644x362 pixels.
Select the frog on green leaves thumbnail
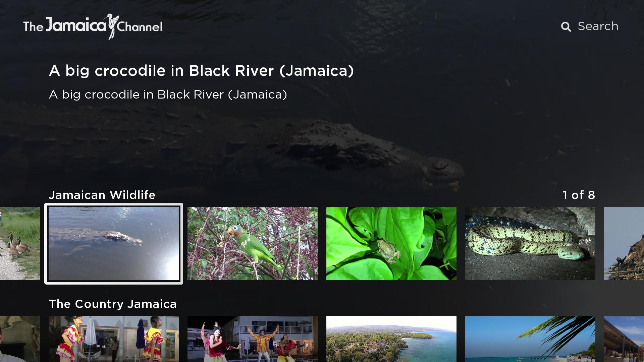(x=391, y=244)
